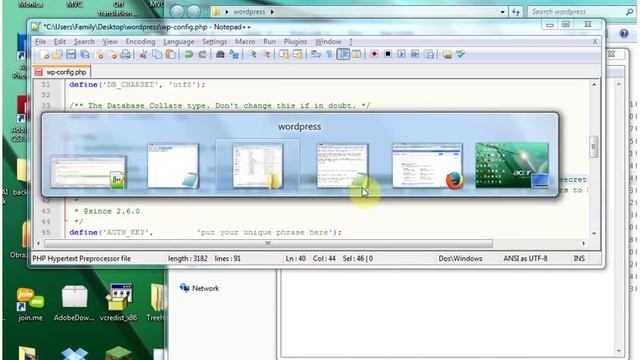The width and height of the screenshot is (640, 360).
Task: Open the Search menu
Action: coord(84,42)
